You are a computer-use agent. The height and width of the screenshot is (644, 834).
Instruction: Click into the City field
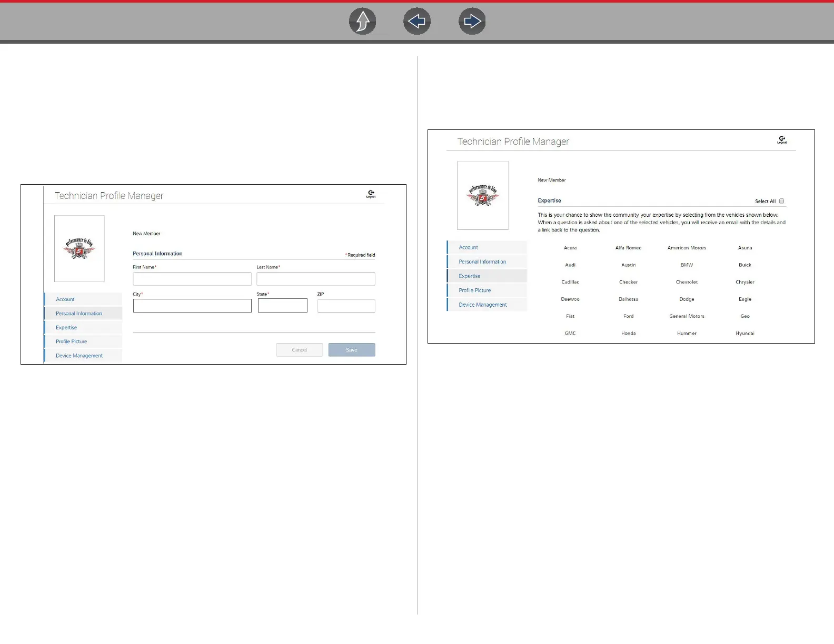tap(192, 306)
